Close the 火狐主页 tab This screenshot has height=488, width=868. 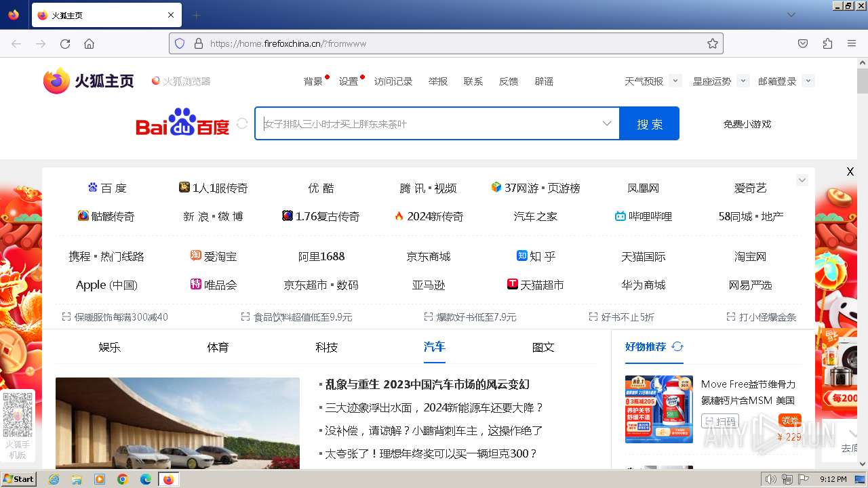pos(171,15)
